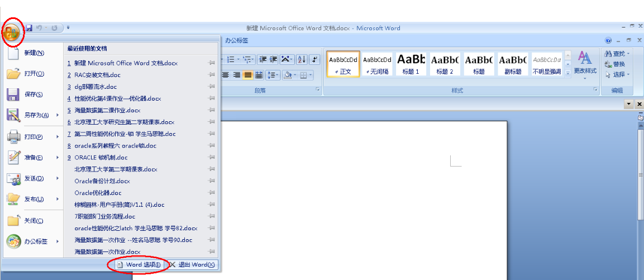The width and height of the screenshot is (644, 280).
Task: Toggle pin for 海量数据第二课作业.docx
Action: 211,110
